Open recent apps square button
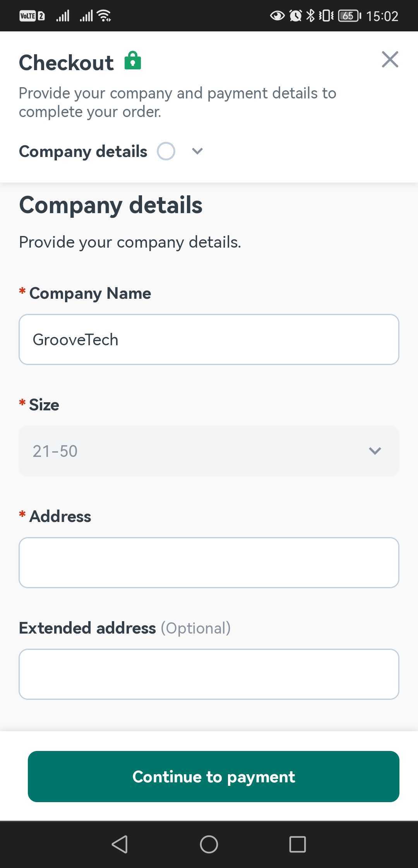The width and height of the screenshot is (418, 868). (298, 844)
